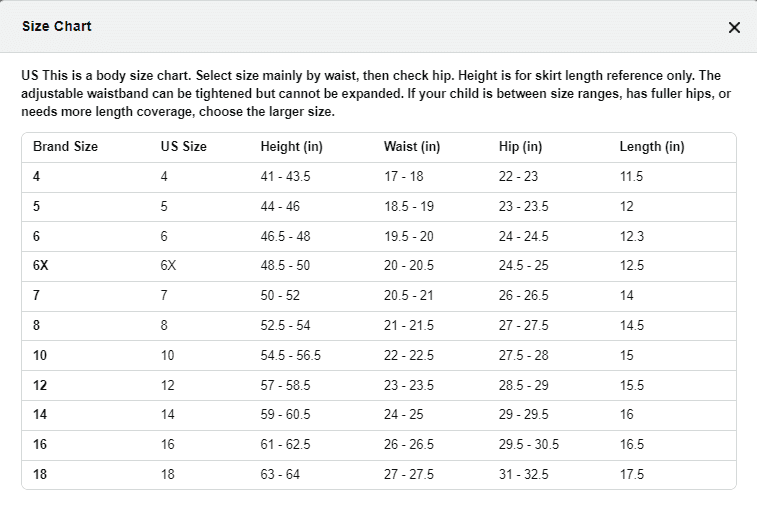Select the Brand Size 6X row
The height and width of the screenshot is (527, 757).
[379, 266]
